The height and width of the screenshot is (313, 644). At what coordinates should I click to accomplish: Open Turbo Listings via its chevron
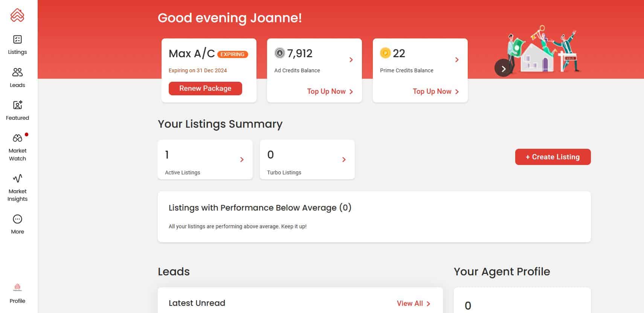coord(344,160)
